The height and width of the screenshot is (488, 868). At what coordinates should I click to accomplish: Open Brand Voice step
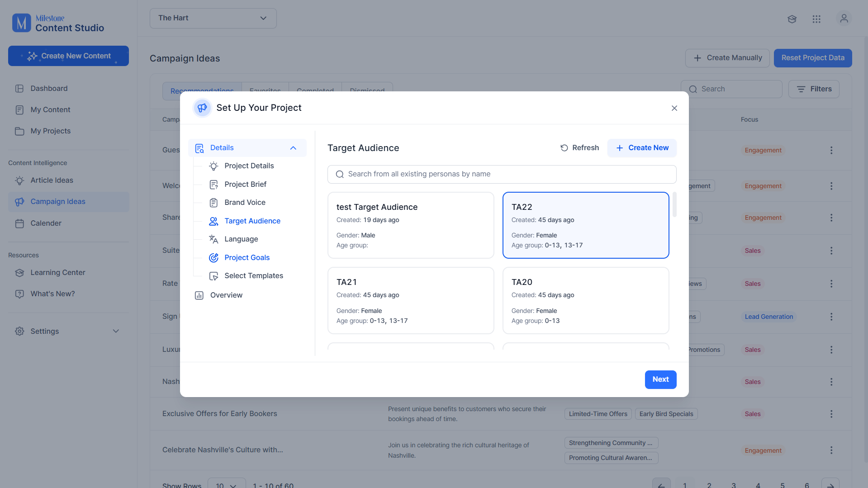(x=245, y=203)
